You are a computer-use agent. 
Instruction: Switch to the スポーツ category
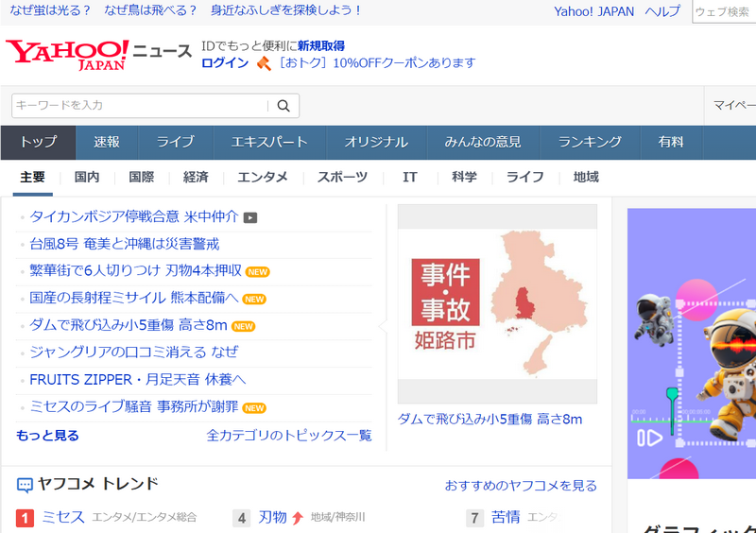pyautogui.click(x=342, y=178)
